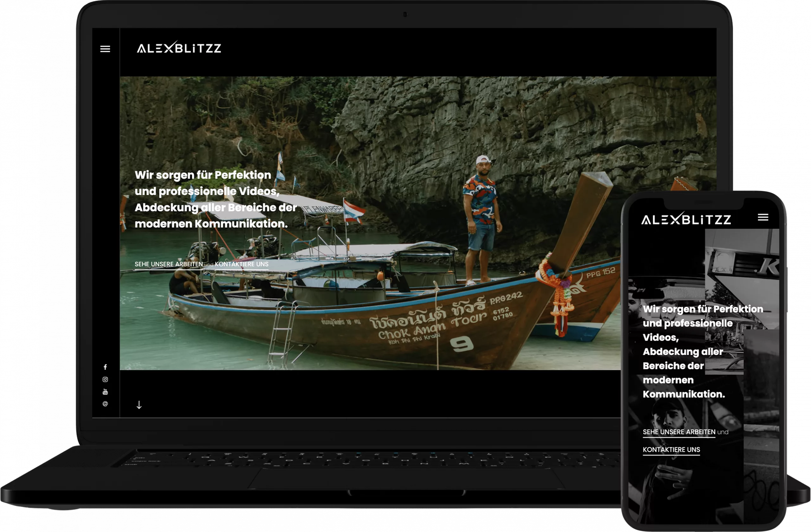The height and width of the screenshot is (532, 811).
Task: Click the @ email icon in sidebar
Action: tap(105, 404)
